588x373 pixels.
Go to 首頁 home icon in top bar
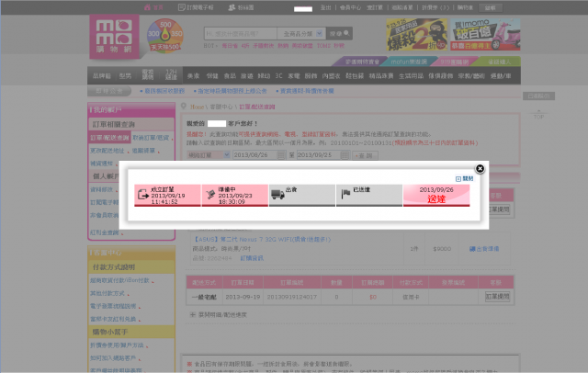pos(153,7)
